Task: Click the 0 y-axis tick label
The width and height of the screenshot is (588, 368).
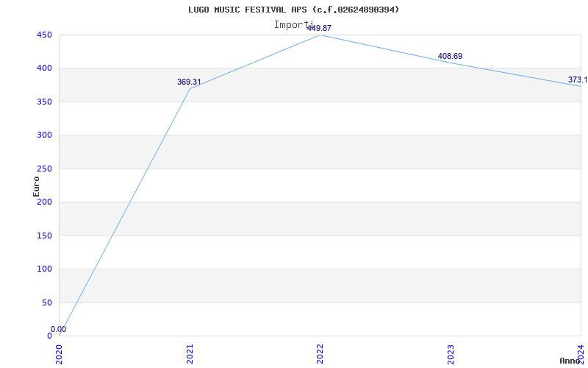Action: pyautogui.click(x=49, y=336)
